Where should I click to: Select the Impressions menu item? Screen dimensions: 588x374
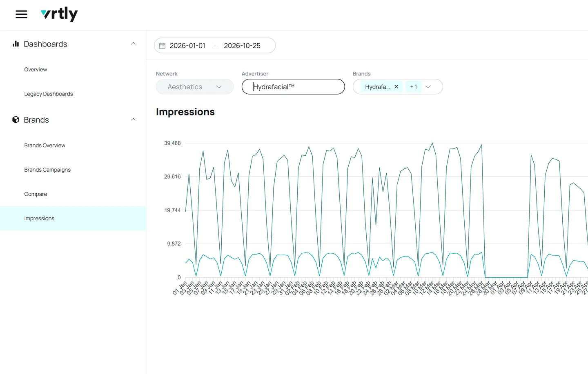point(73,218)
